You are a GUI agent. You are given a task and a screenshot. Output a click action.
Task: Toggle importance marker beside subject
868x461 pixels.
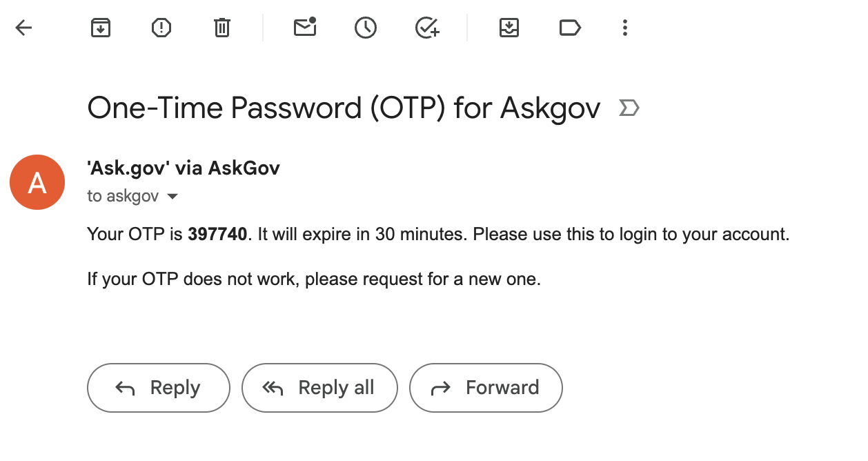pyautogui.click(x=629, y=108)
